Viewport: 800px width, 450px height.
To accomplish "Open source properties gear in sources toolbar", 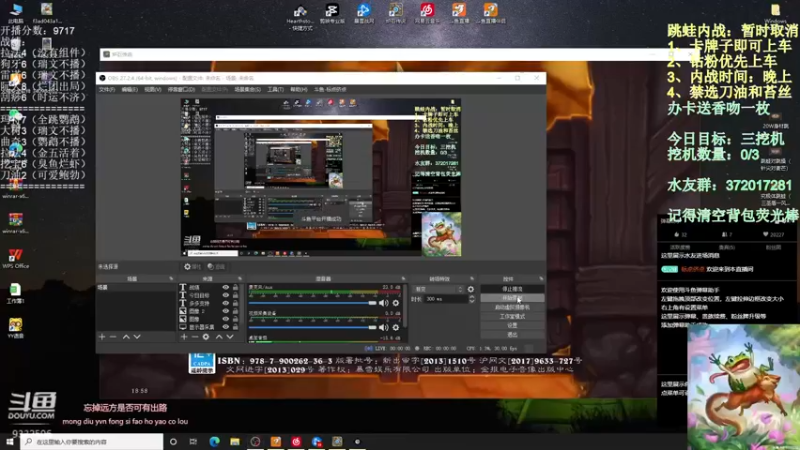I will click(206, 337).
